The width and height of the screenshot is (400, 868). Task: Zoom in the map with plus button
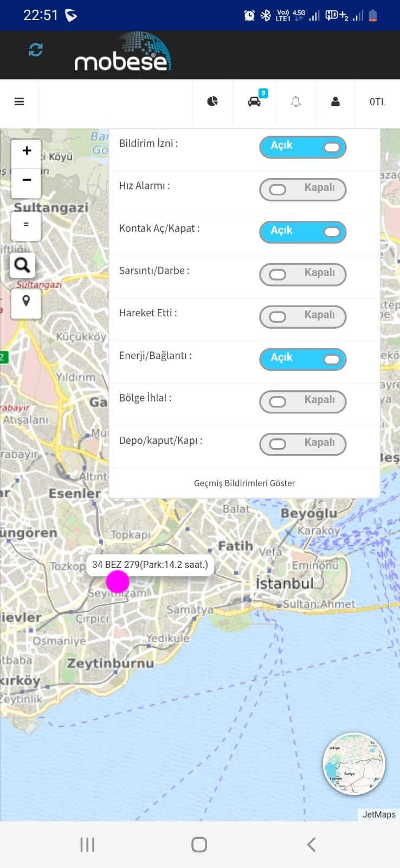coord(27,151)
